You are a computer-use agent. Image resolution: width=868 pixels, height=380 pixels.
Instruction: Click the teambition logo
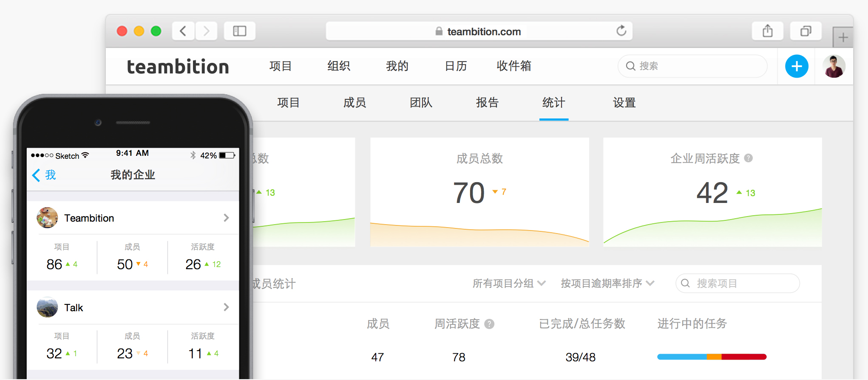(x=178, y=67)
